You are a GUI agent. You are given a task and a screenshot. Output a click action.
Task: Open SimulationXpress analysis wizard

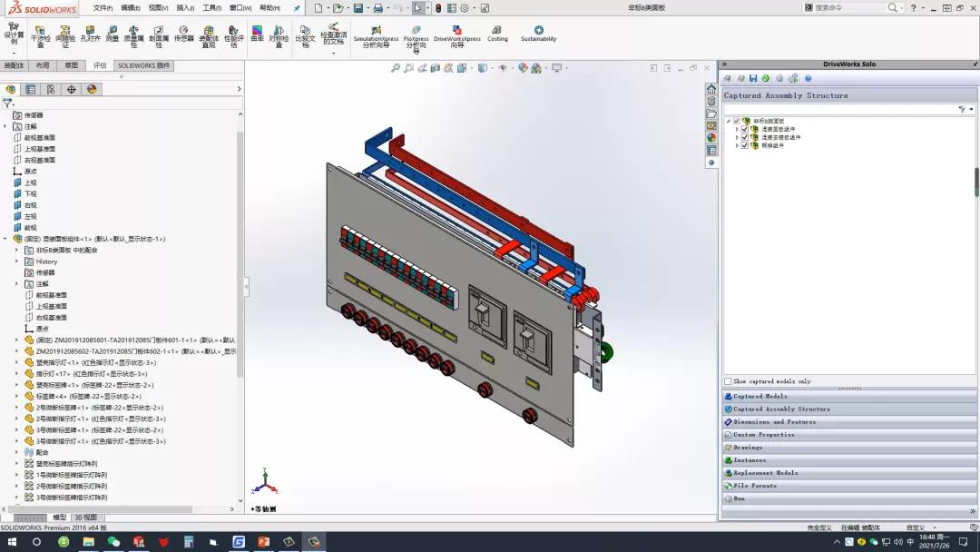(x=376, y=36)
